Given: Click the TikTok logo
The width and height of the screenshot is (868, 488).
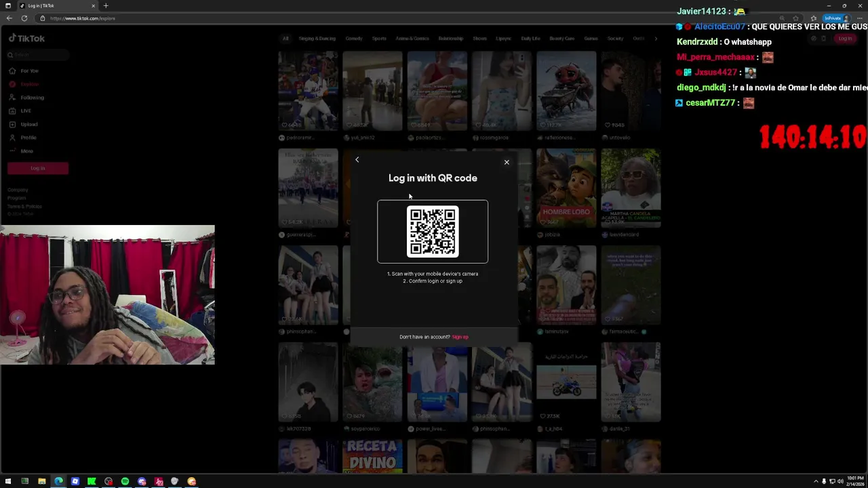Looking at the screenshot, I should [26, 39].
